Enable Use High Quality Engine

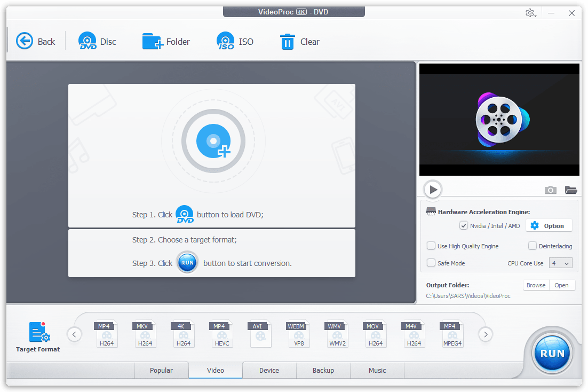[431, 246]
